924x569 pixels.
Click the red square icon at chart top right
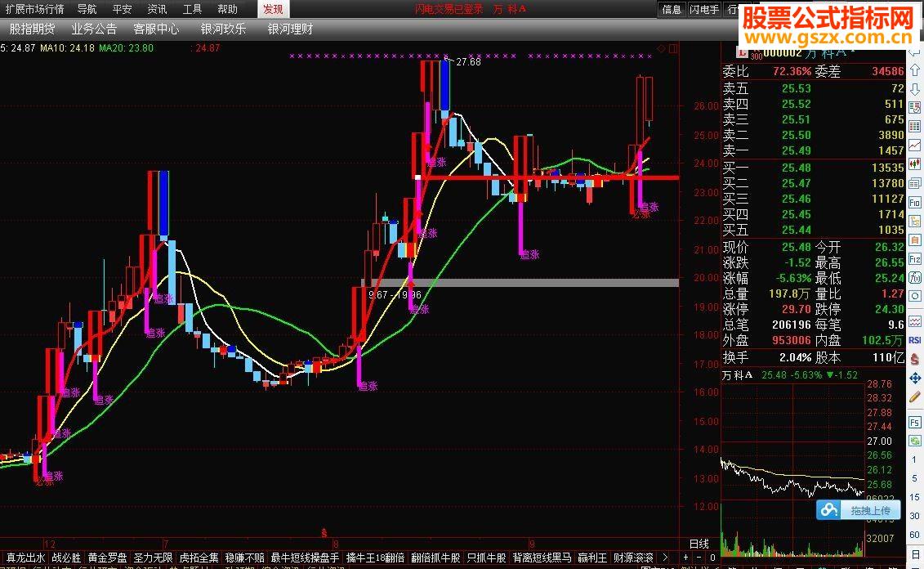click(673, 49)
